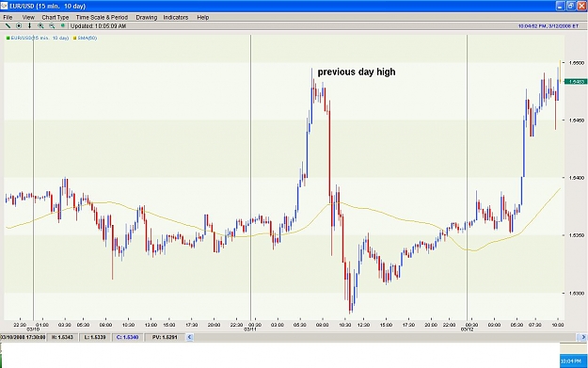Click the 03/12 date label on time axis
The height and width of the screenshot is (368, 588).
(467, 329)
